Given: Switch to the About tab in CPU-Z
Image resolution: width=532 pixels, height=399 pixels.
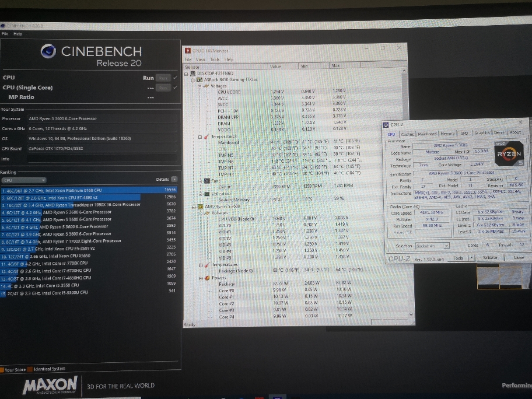Looking at the screenshot, I should pos(515,132).
